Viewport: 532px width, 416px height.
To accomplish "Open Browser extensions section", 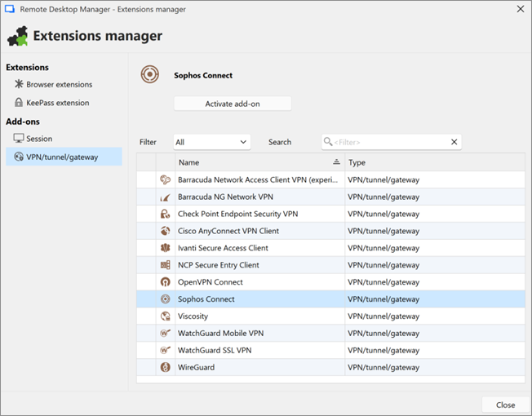I will [60, 84].
